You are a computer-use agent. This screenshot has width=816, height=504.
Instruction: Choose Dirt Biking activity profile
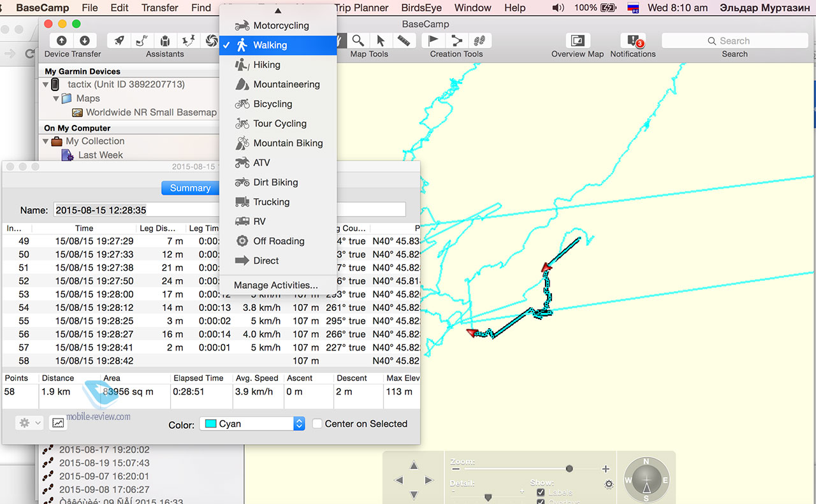coord(277,182)
